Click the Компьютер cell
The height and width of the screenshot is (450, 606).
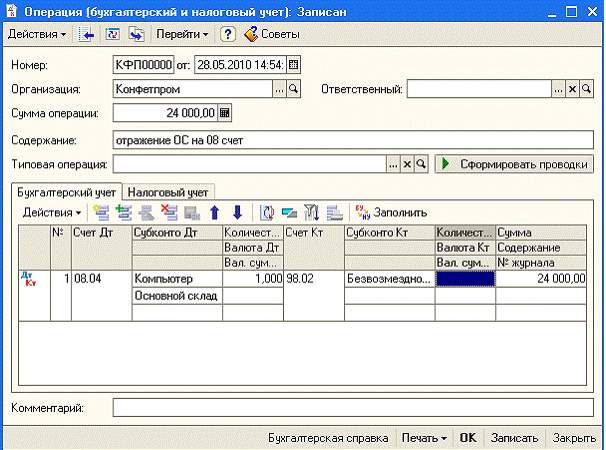(x=177, y=279)
